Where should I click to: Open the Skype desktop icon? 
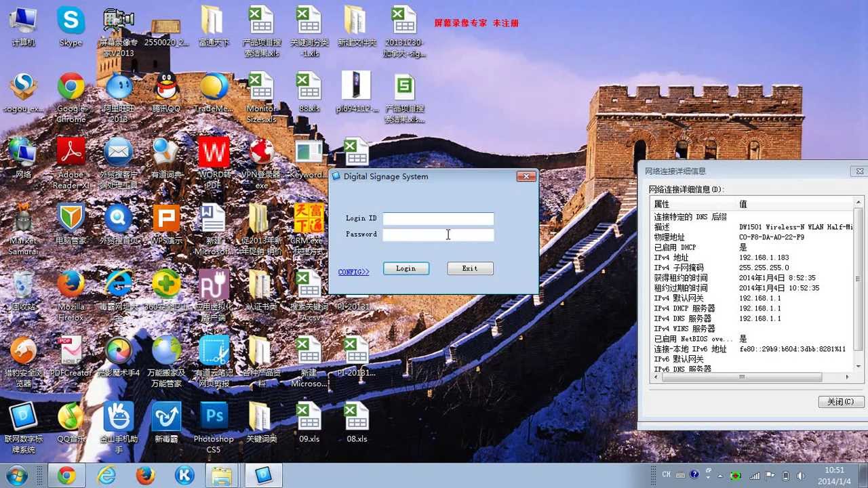(71, 26)
